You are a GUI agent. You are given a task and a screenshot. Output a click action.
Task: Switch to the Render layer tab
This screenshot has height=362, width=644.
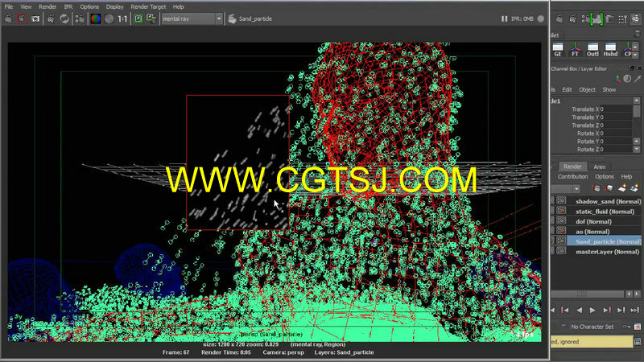(x=572, y=167)
